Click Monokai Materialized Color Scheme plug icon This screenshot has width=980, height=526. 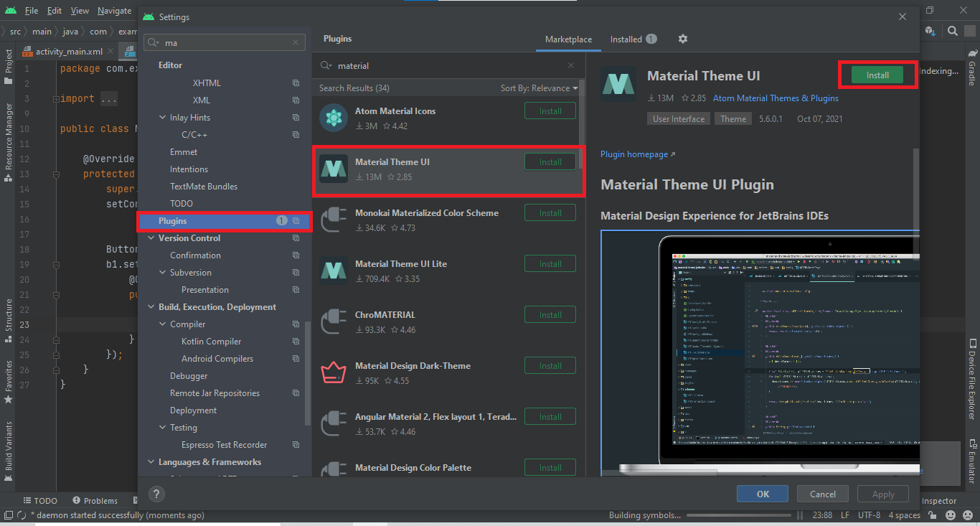(334, 220)
